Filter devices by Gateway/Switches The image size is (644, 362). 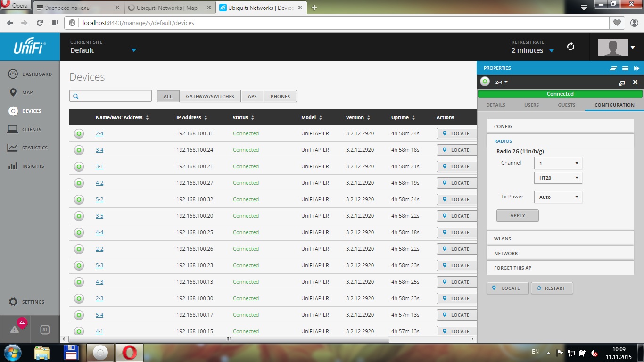click(x=210, y=96)
